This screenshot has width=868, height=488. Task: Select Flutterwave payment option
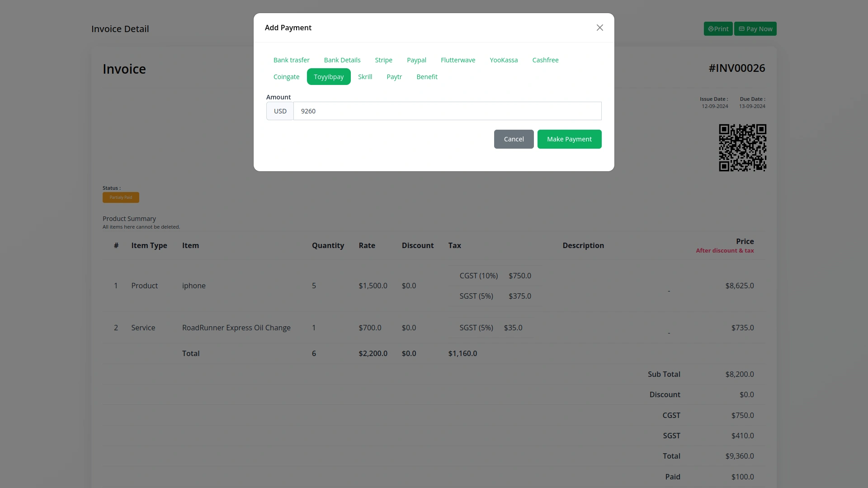click(x=458, y=60)
